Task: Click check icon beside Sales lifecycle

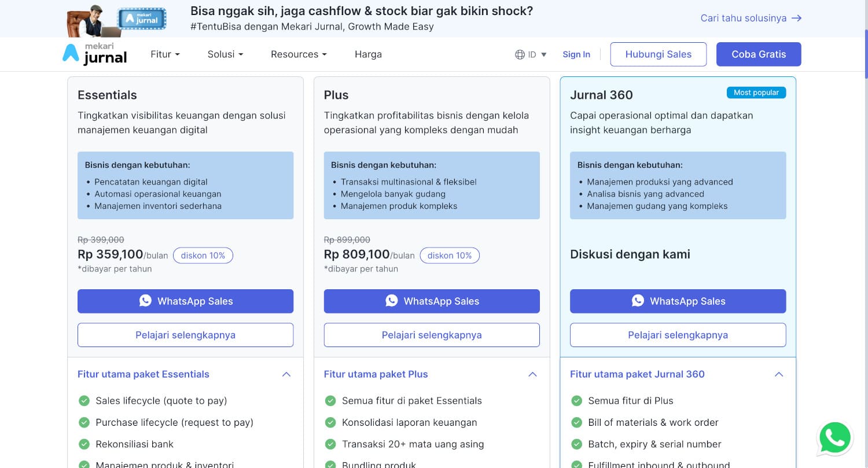Action: pos(84,400)
